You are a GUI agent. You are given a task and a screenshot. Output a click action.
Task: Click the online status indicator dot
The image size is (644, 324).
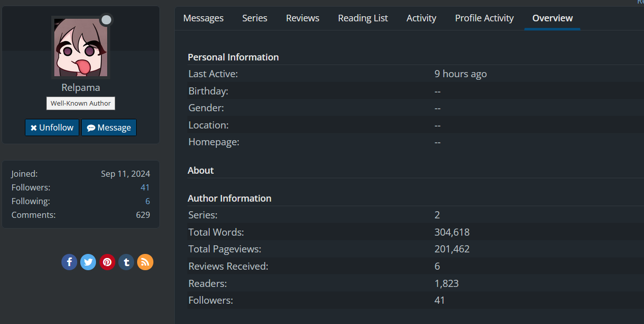106,20
